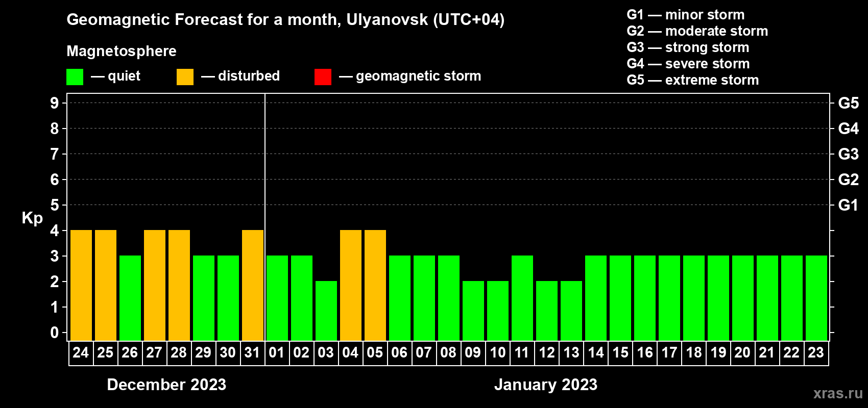Click the date label 31 on the axis
The image size is (868, 408).
coord(252,352)
